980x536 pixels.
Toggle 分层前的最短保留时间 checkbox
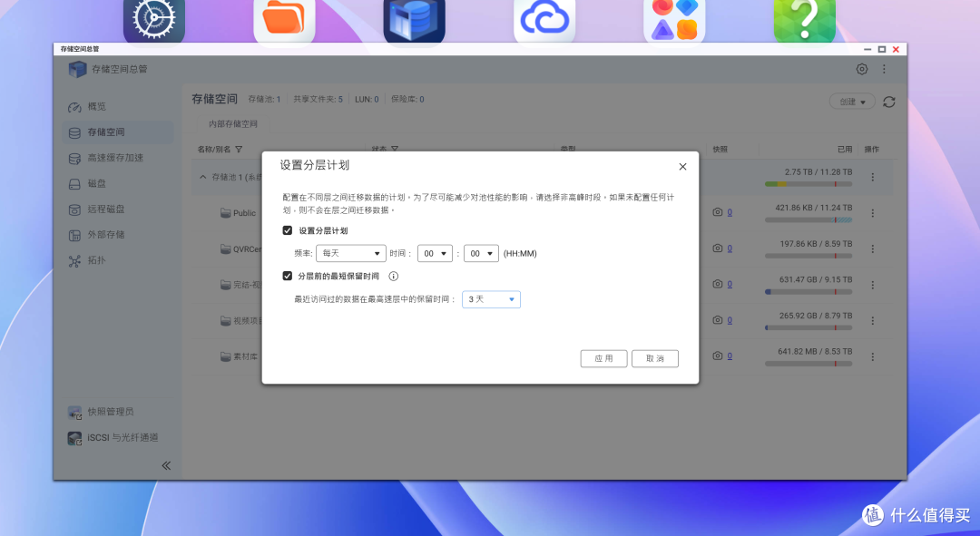click(288, 276)
